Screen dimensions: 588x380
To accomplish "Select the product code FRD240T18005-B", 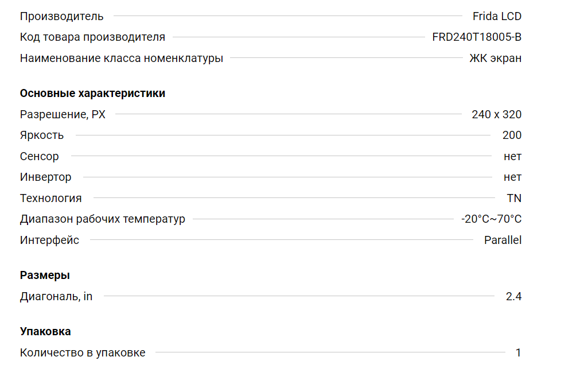I will [477, 37].
